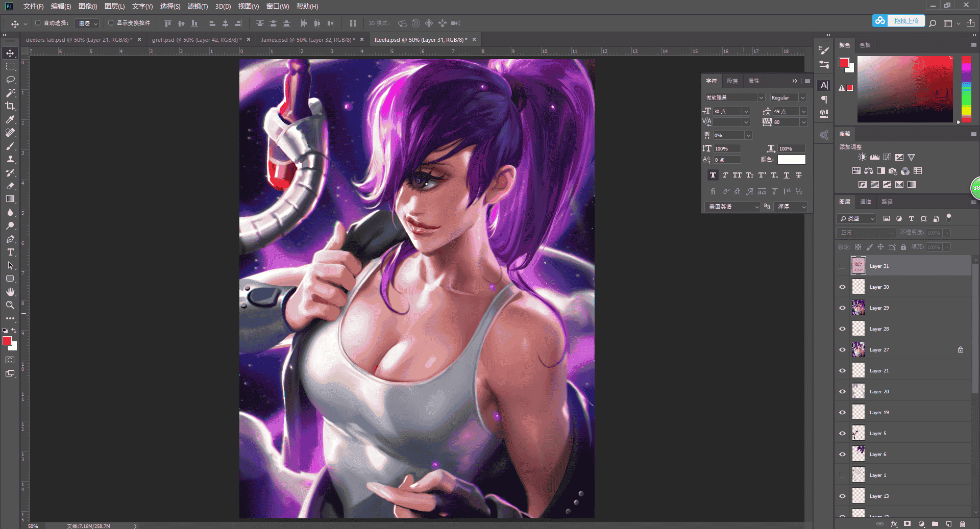Hide Layer 30 visibility eye
The width and height of the screenshot is (980, 529).
[x=842, y=287]
